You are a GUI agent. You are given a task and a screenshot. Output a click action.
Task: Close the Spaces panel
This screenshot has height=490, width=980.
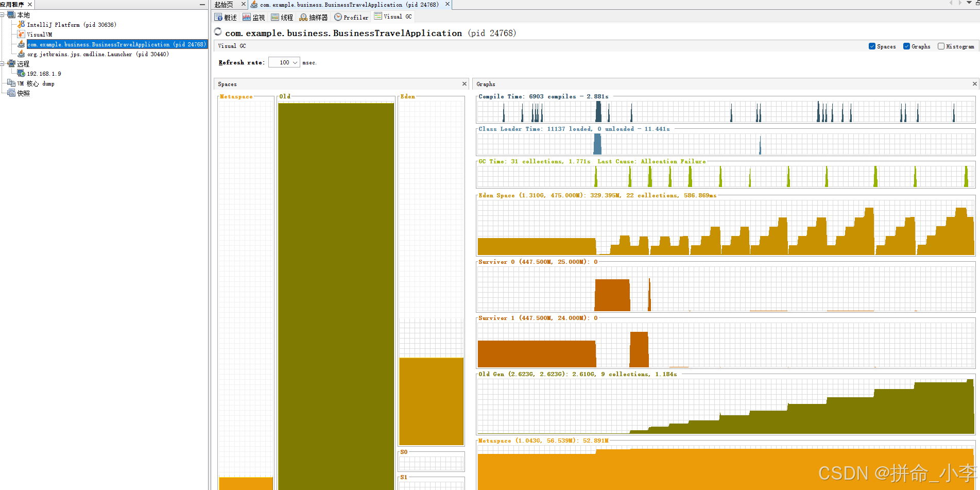coord(465,83)
